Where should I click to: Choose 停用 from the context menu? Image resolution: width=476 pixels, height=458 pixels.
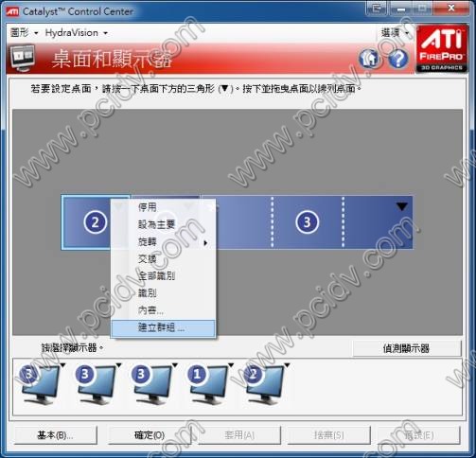[x=163, y=207]
